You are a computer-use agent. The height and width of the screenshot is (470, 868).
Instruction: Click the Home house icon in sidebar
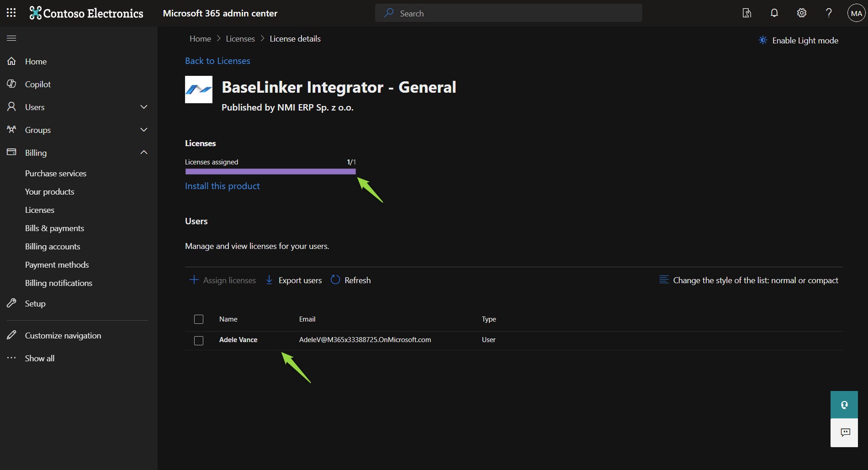12,61
